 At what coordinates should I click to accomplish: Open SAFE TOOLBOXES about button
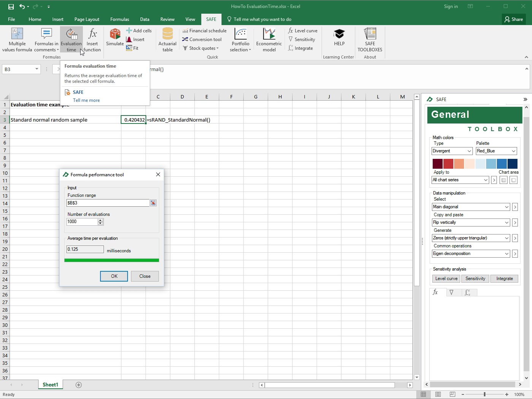[x=370, y=40]
